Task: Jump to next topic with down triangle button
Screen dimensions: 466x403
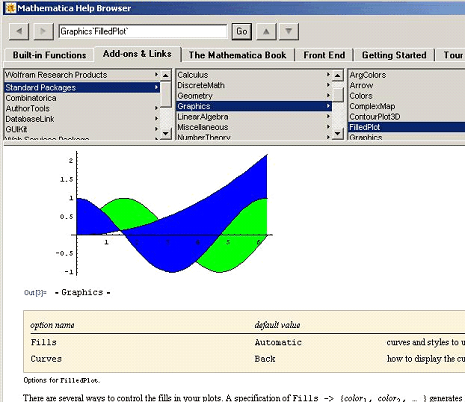Action: pyautogui.click(x=289, y=32)
